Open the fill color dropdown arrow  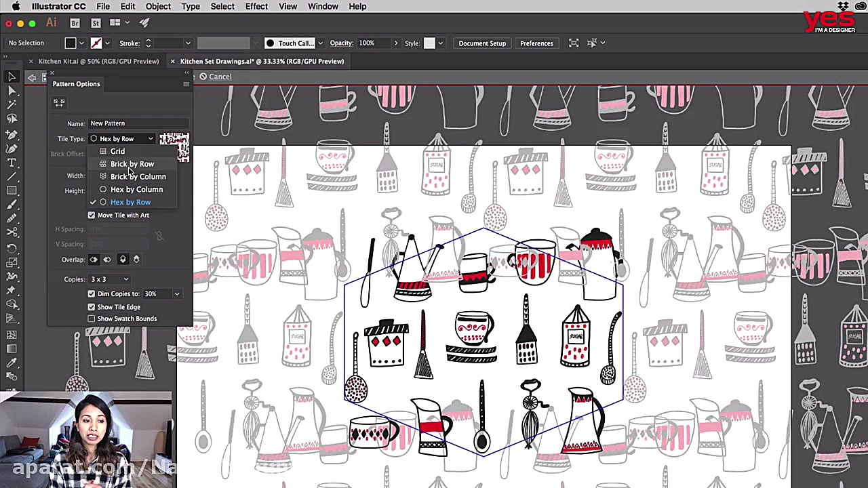(x=82, y=43)
